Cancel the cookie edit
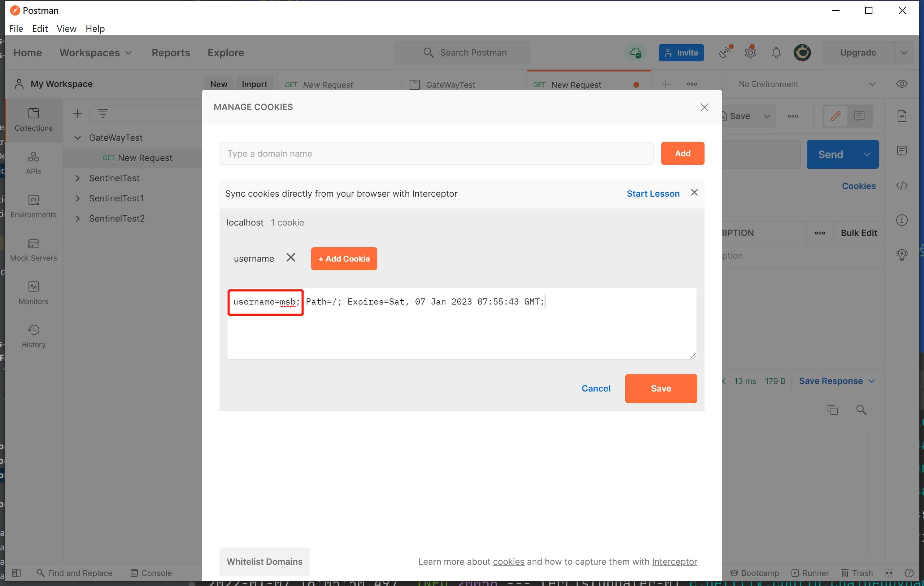 point(596,388)
